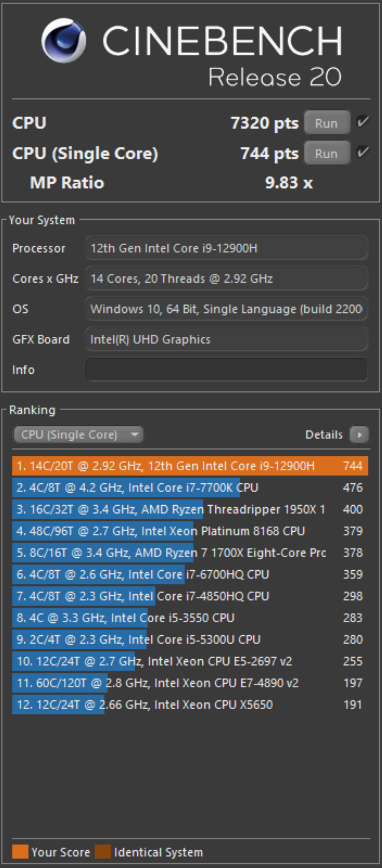Click the Cinebench sphere logo icon
This screenshot has width=382, height=868.
63,40
